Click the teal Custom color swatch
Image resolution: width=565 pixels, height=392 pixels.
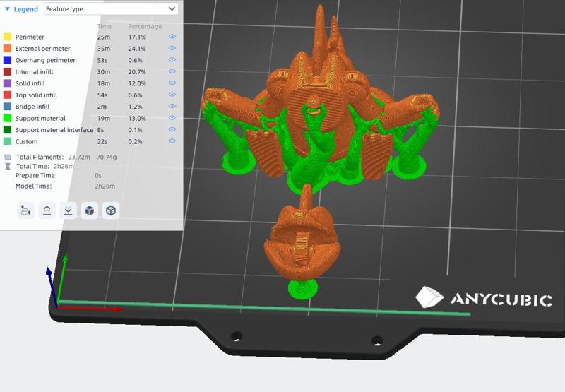pyautogui.click(x=7, y=141)
